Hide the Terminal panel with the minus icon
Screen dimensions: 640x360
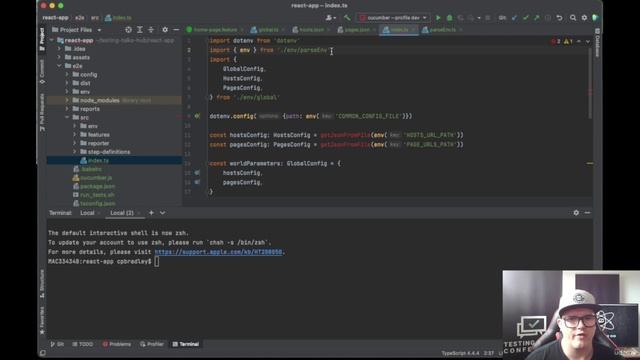point(587,213)
